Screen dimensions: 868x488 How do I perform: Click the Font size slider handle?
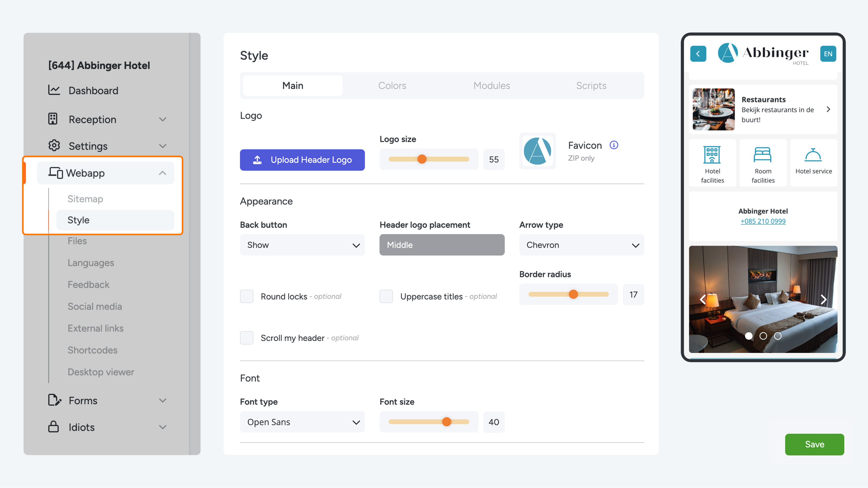tap(447, 422)
